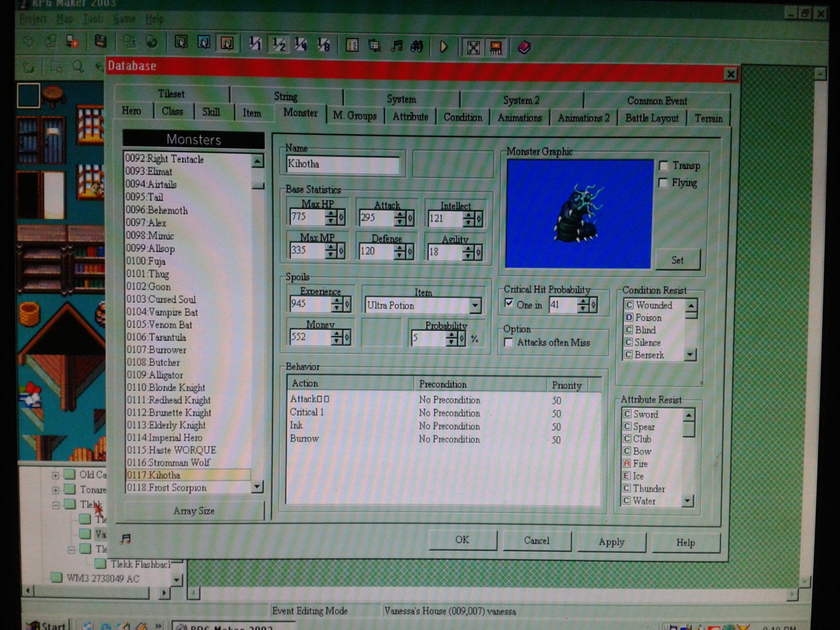Expand the Old Ca map tree node
The height and width of the screenshot is (630, 840).
55,476
